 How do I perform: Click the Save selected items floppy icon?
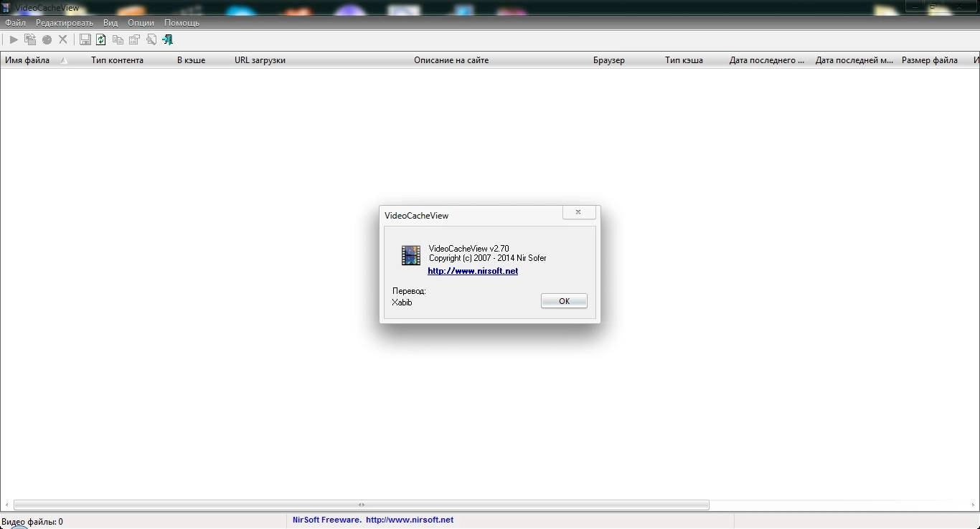point(85,40)
